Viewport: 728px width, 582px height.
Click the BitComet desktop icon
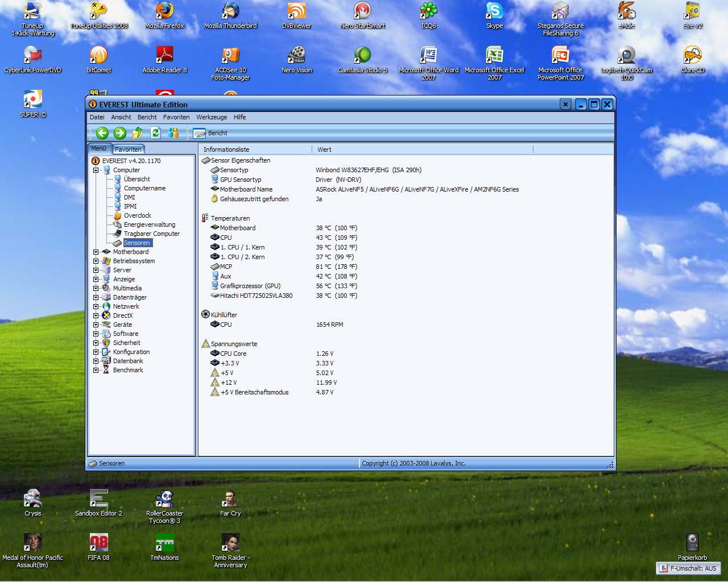click(98, 60)
